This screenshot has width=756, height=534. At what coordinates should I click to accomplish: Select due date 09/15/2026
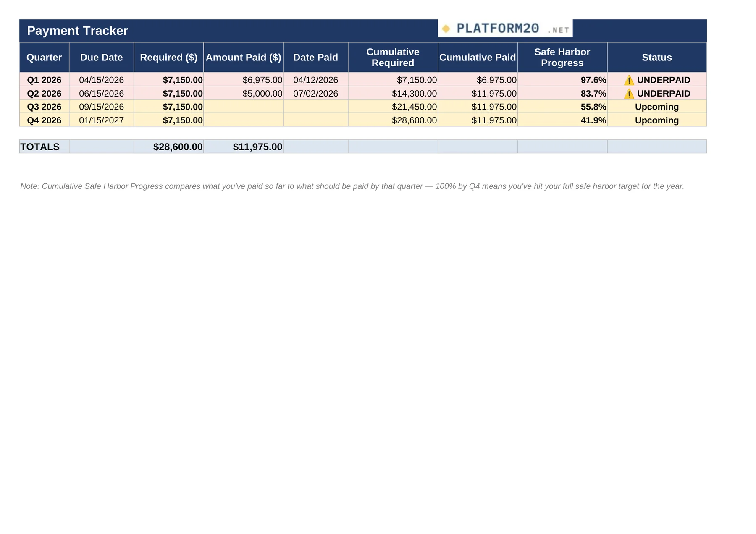[x=101, y=107]
